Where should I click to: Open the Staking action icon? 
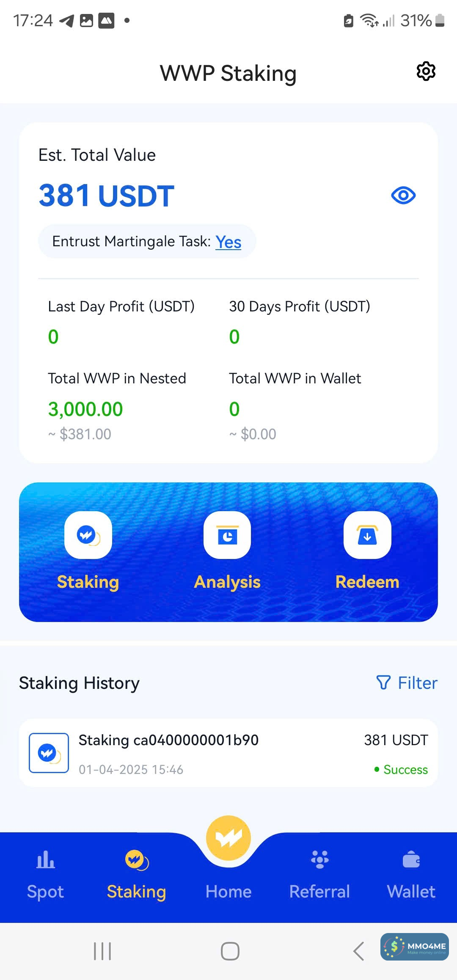88,535
